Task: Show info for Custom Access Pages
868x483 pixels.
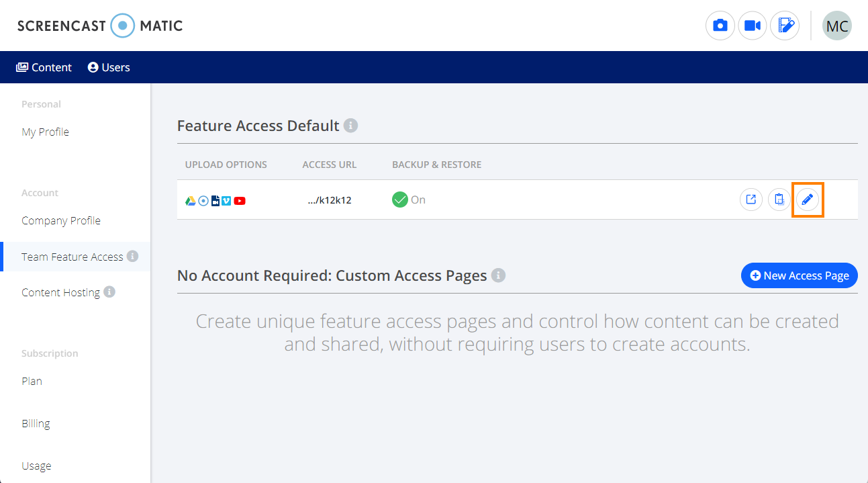Action: [498, 275]
